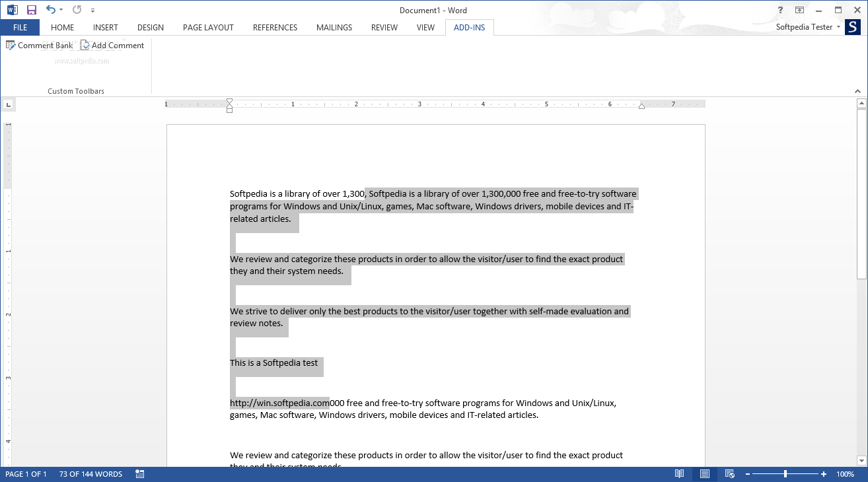Image resolution: width=868 pixels, height=482 pixels.
Task: Open zoom dialog via 100% level
Action: click(846, 474)
